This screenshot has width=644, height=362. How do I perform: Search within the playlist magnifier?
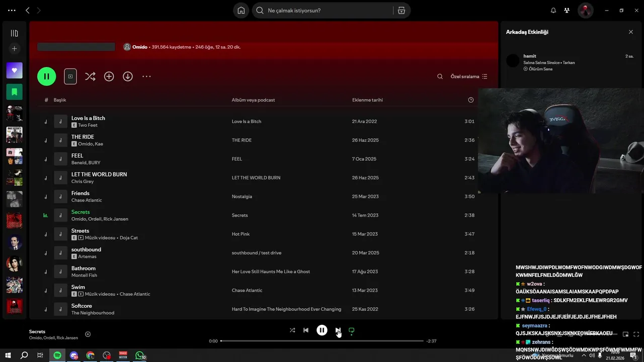pyautogui.click(x=440, y=76)
